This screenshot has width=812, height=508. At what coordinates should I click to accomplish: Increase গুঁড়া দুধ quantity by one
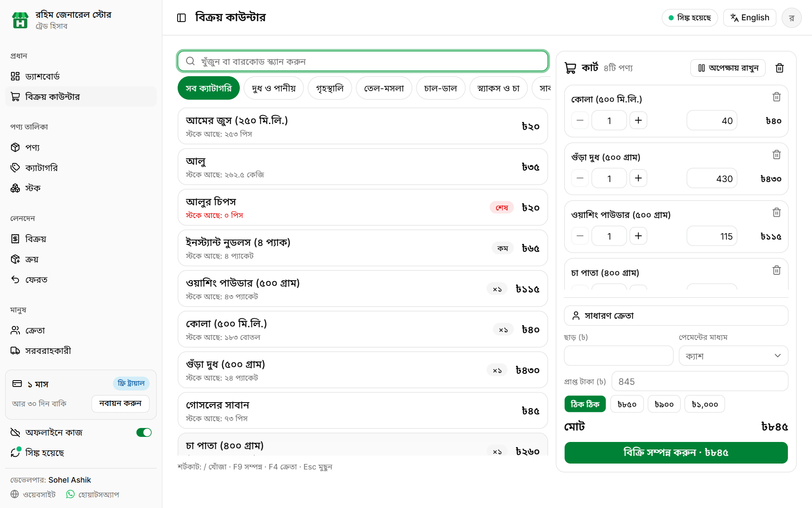click(x=638, y=179)
